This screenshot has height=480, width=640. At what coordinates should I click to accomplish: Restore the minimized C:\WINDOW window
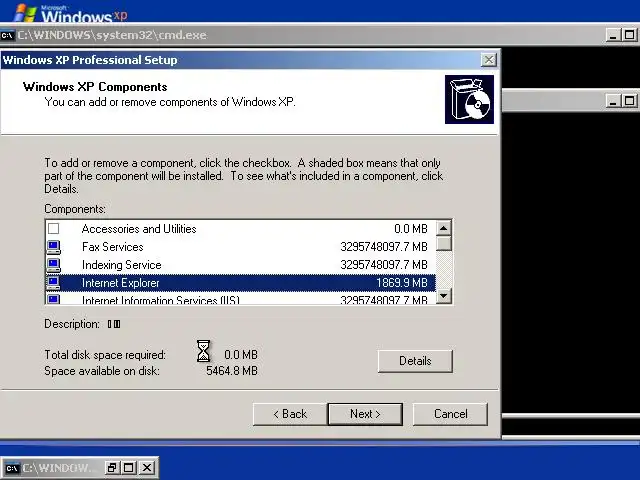point(112,468)
